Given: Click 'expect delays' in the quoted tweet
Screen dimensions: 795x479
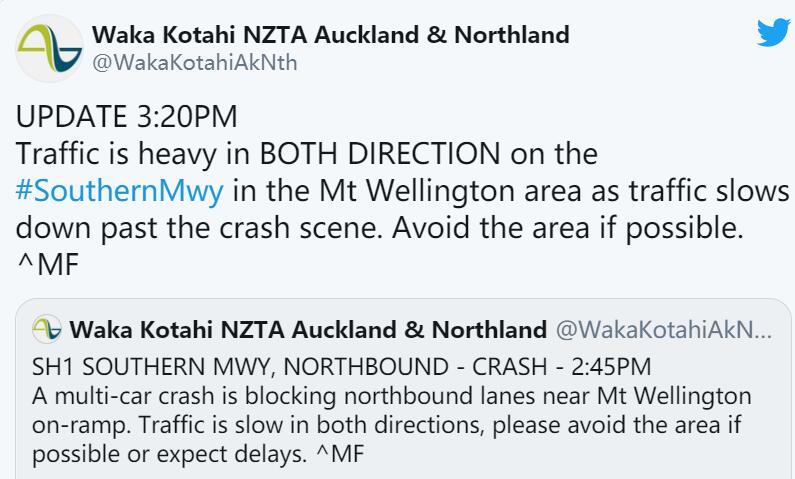Looking at the screenshot, I should 232,454.
